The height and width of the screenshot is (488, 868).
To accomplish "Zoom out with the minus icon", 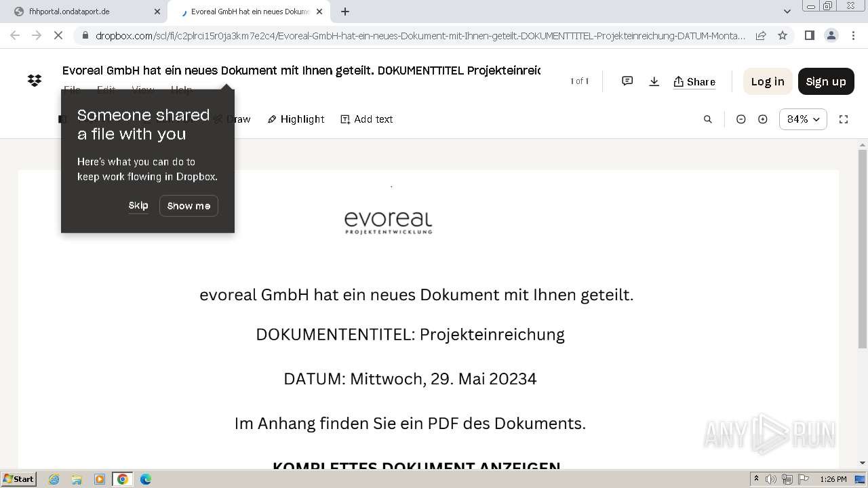I will tap(741, 119).
